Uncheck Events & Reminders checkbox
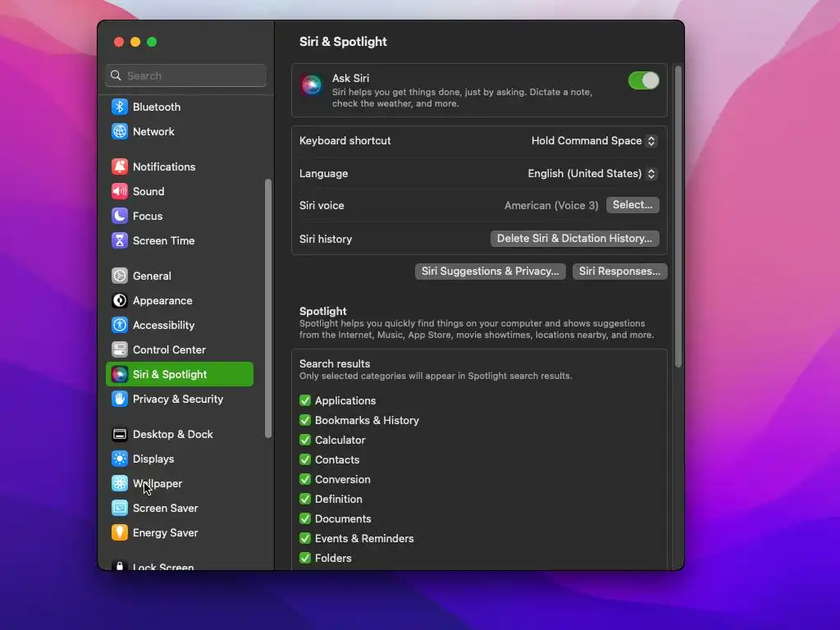 click(x=305, y=538)
